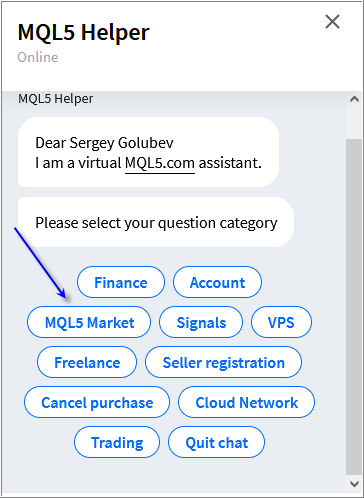Click the 'Dear Sergey Golubev' greeting bubble
Screen dimensions: 364x498
(x=148, y=152)
